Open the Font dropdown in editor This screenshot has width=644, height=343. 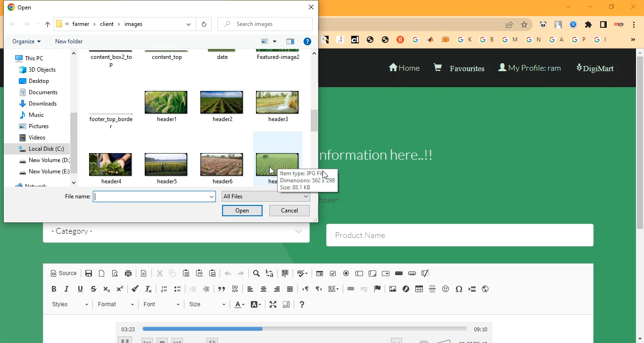coord(161,305)
